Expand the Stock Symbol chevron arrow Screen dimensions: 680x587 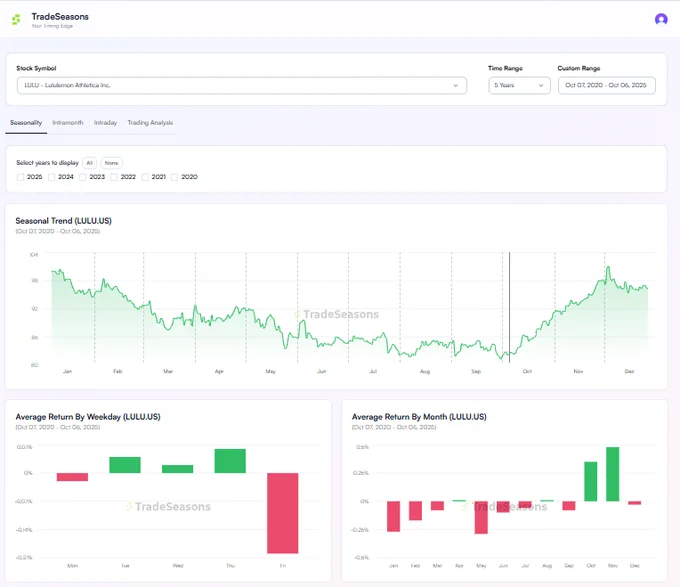point(455,85)
